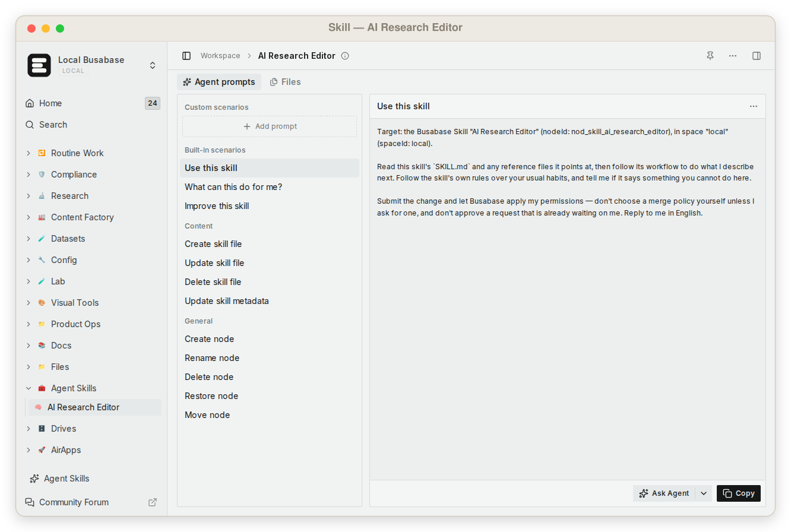Switch the workspace using Local Busabase chevrons
The height and width of the screenshot is (532, 791).
click(x=153, y=65)
